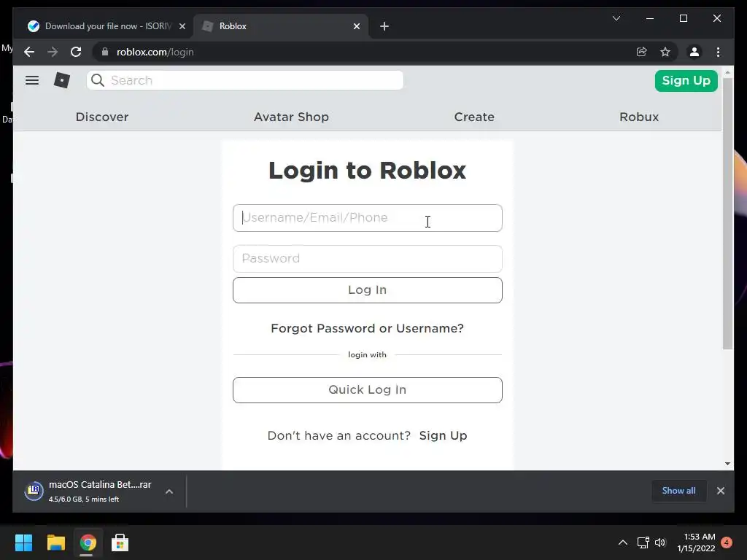Screen dimensions: 747x560
Task: Open Chrome's three-dot menu
Action: [718, 52]
